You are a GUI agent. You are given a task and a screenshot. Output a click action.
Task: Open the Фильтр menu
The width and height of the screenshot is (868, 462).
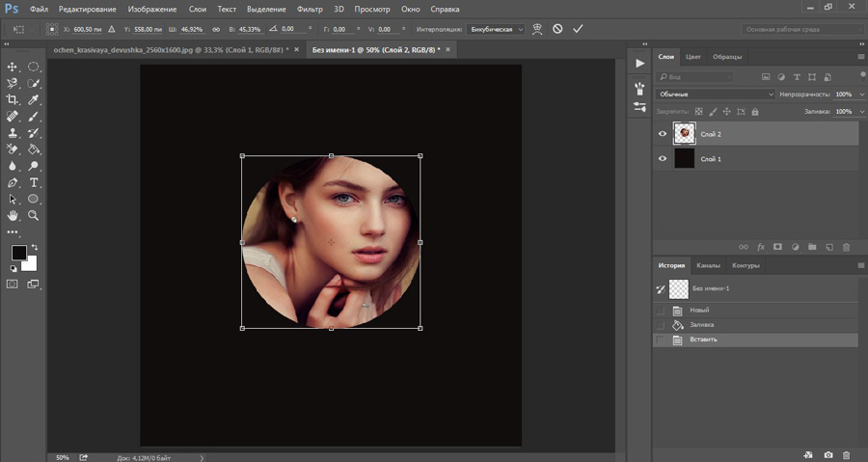(310, 9)
